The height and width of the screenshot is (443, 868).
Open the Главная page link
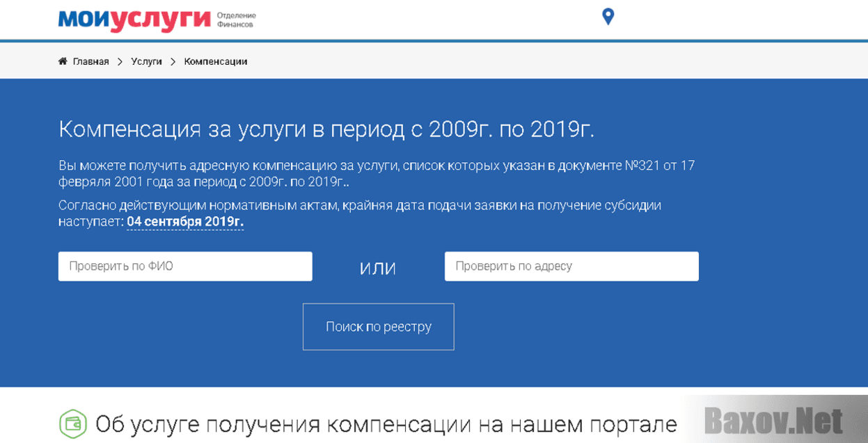click(90, 61)
